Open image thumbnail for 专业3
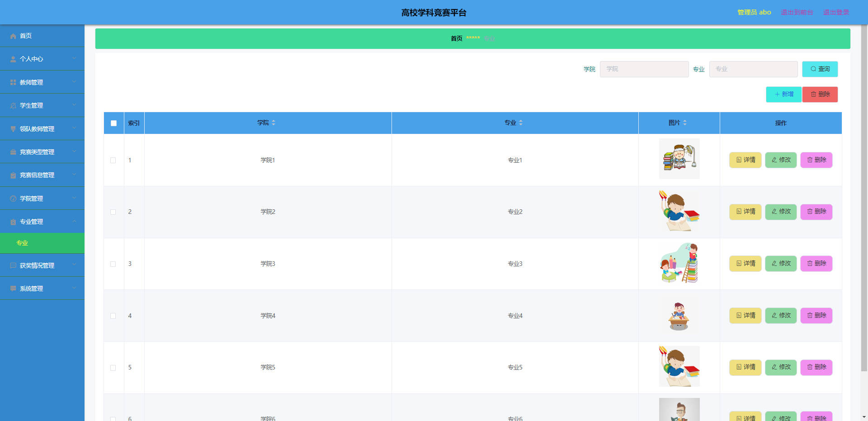Viewport: 868px width, 421px height. [679, 263]
